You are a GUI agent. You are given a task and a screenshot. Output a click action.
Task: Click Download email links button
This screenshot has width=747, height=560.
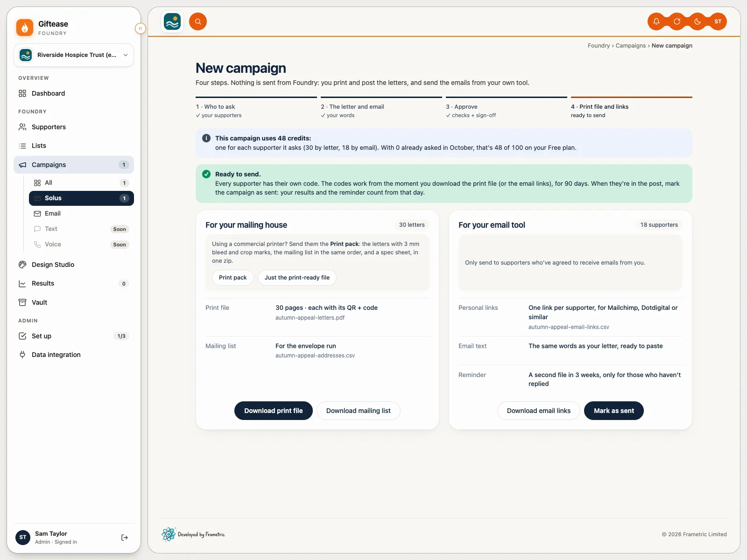538,411
